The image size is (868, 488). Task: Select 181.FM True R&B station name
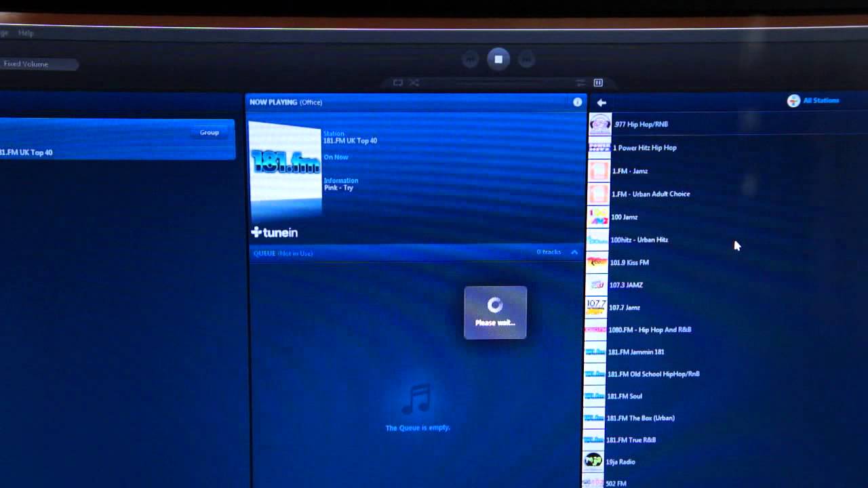coord(631,440)
